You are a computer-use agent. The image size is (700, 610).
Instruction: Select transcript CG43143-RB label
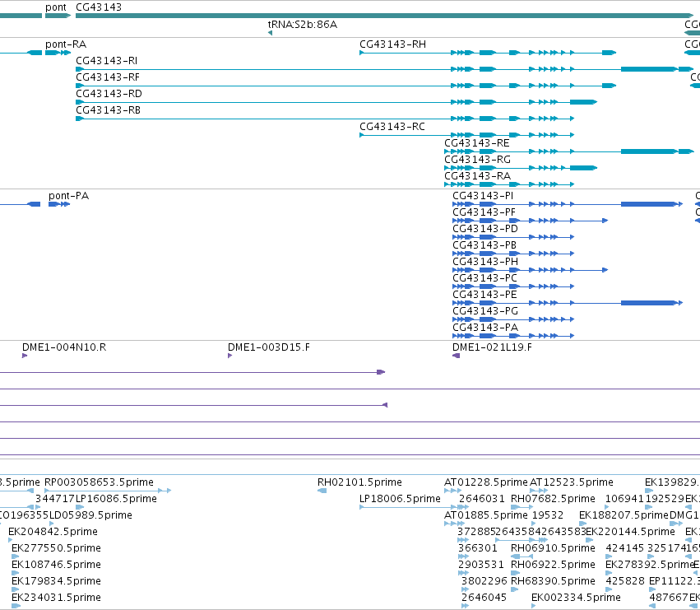108,110
